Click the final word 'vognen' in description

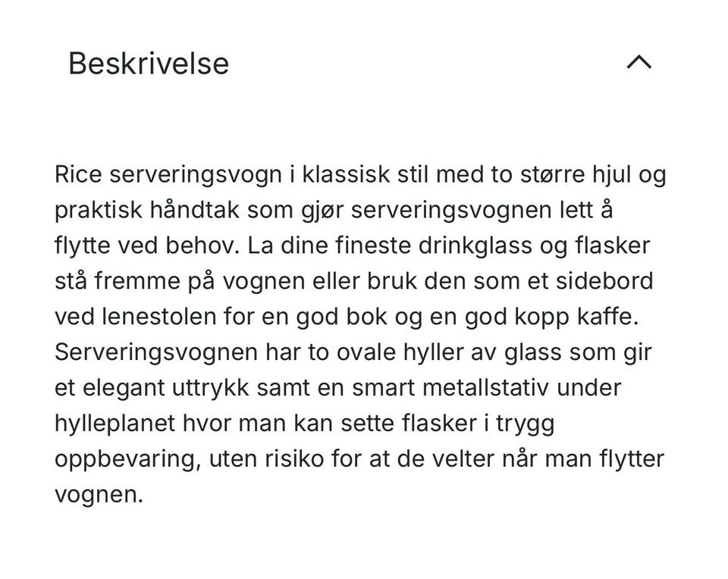coord(96,495)
